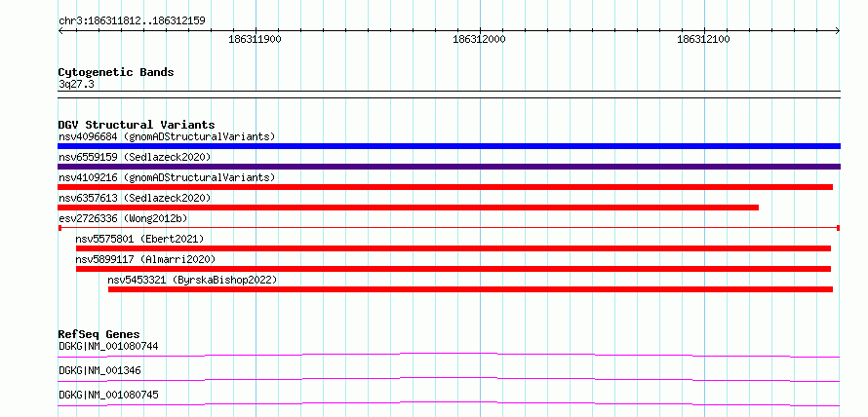
Task: Click the Cytogenetic Bands track title
Action: (x=116, y=72)
